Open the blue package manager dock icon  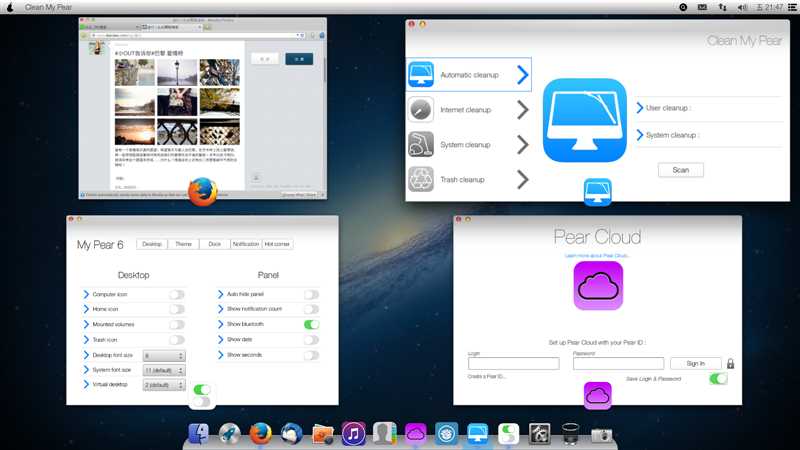[446, 434]
